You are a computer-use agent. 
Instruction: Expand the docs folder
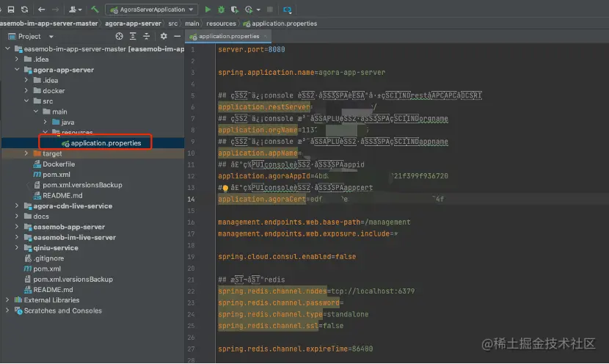pyautogui.click(x=17, y=216)
